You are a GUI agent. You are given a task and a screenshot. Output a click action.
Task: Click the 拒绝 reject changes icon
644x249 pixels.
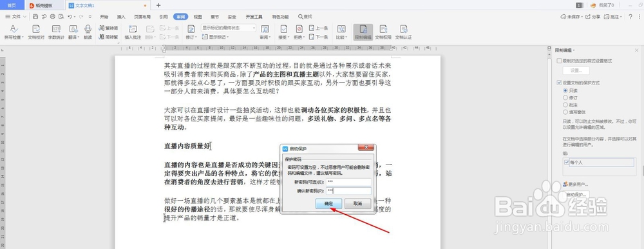coord(299,29)
